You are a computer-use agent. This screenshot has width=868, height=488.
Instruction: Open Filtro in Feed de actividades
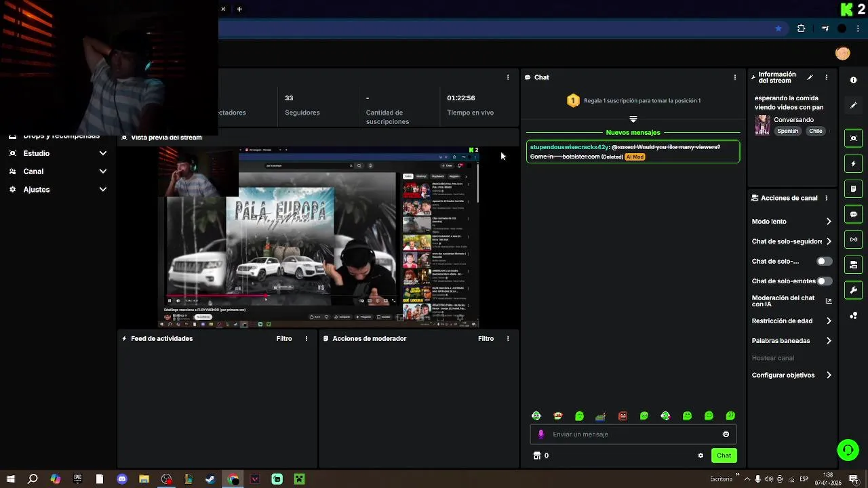pos(284,338)
